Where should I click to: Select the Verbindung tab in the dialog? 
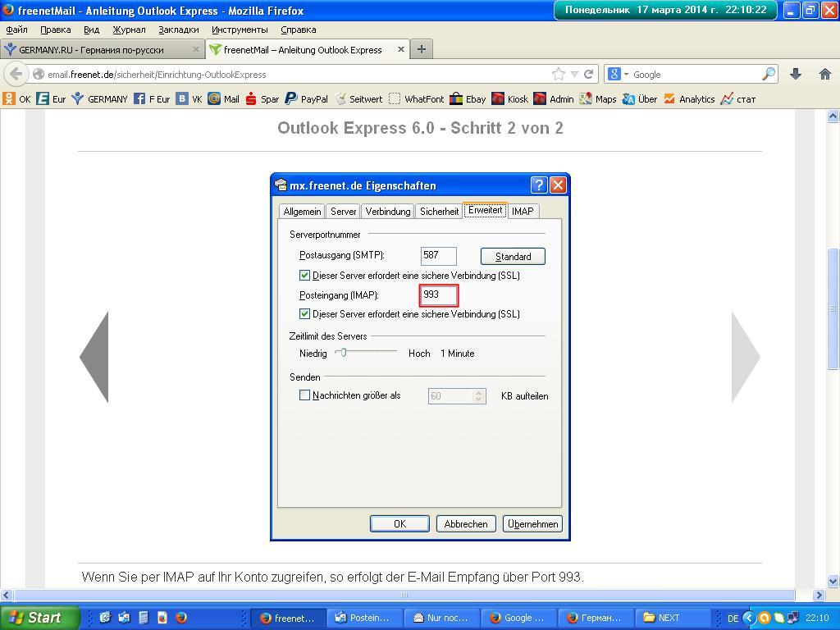[x=388, y=212]
